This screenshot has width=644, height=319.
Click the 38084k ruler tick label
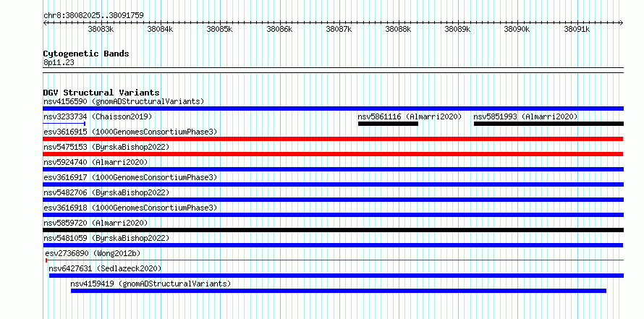click(160, 30)
